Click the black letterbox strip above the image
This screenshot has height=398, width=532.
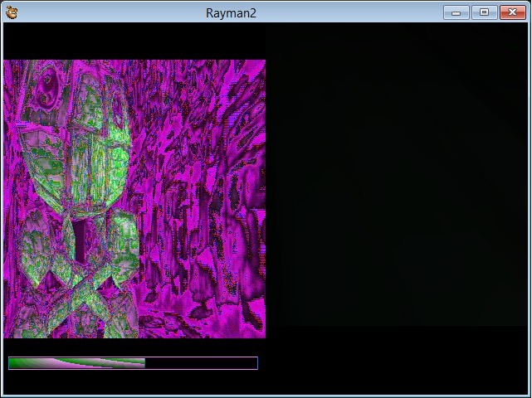point(134,41)
